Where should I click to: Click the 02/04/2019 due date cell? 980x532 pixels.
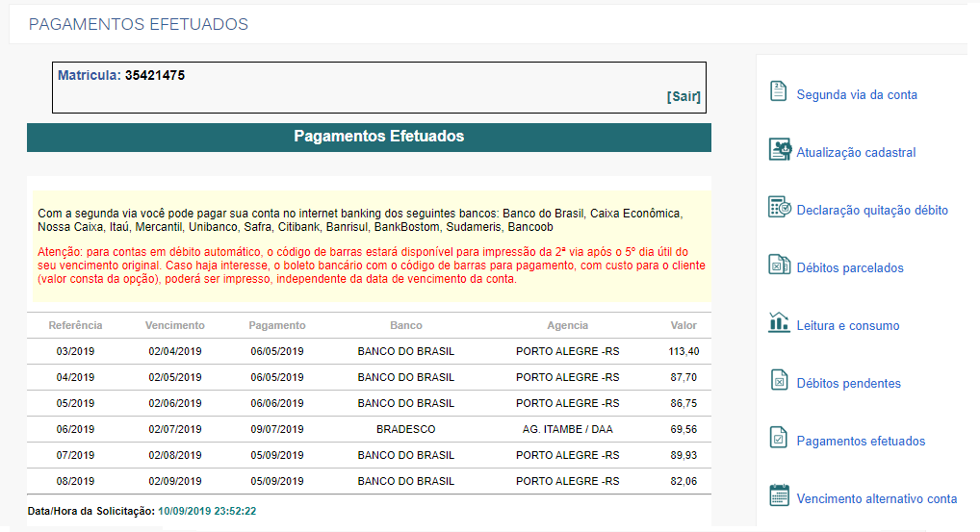[175, 351]
